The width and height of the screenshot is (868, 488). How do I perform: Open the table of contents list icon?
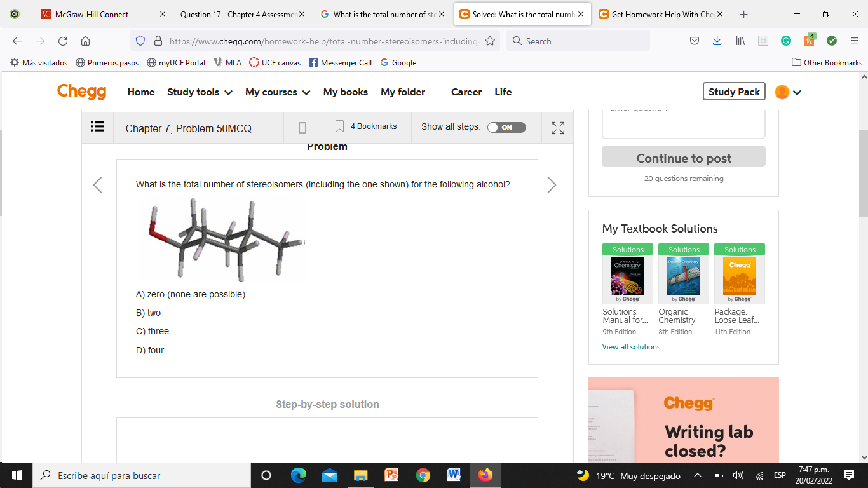tap(97, 127)
